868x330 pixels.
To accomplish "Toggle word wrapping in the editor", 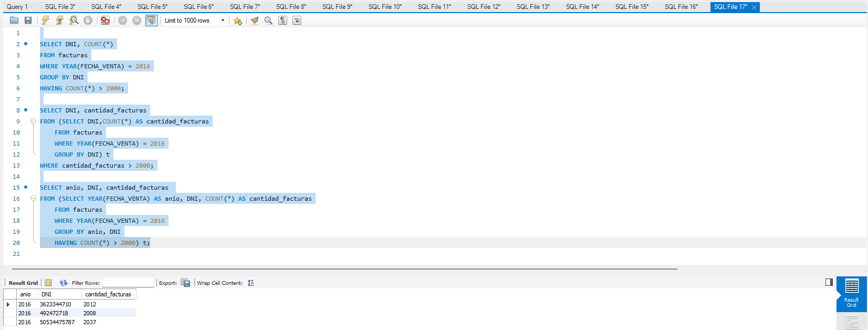I will tap(297, 20).
